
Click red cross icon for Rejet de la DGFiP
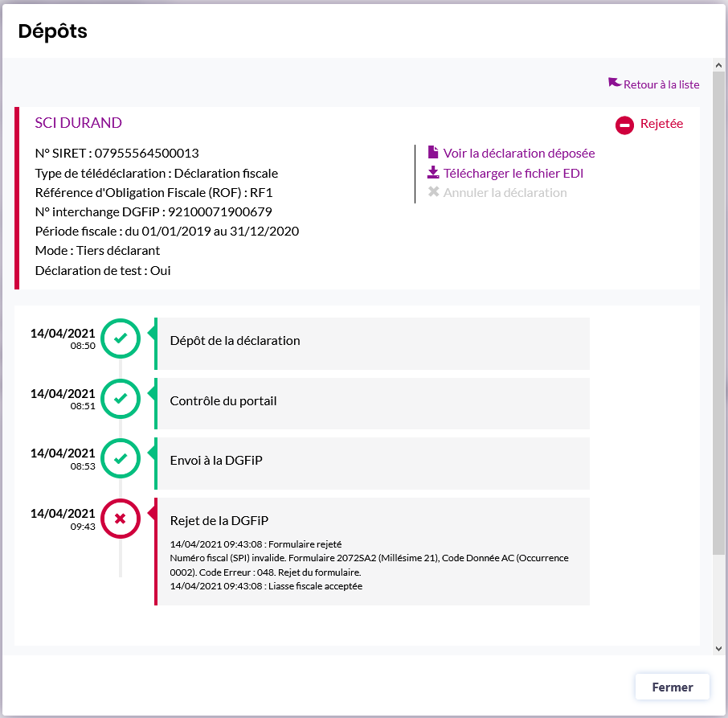121,519
